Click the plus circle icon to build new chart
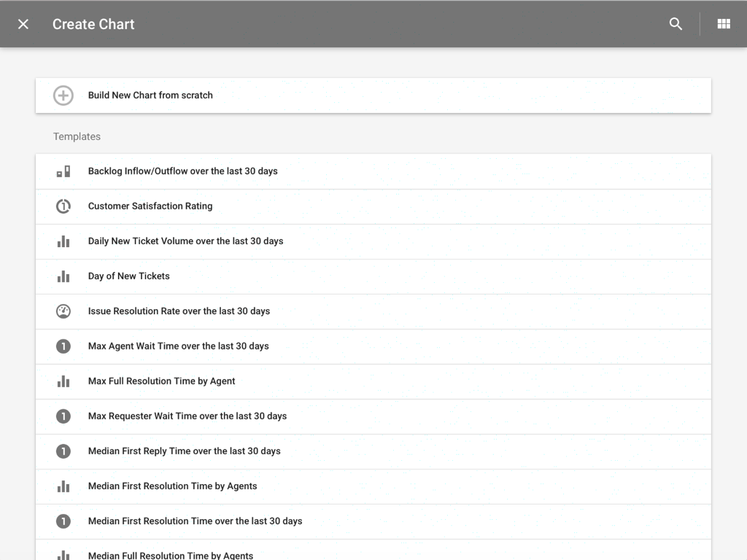Viewport: 747px width, 560px height. [x=63, y=96]
